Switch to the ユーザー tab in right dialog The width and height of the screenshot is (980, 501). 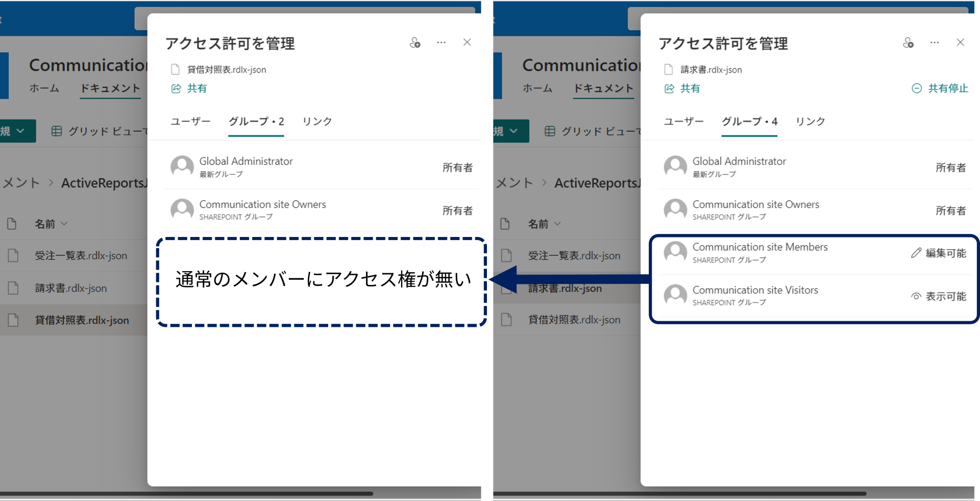pyautogui.click(x=683, y=122)
